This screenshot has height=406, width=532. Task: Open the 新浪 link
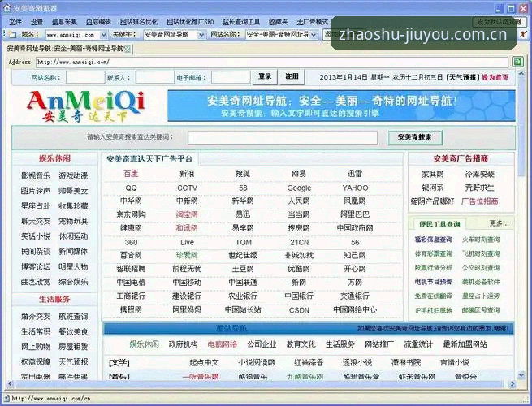(x=187, y=174)
